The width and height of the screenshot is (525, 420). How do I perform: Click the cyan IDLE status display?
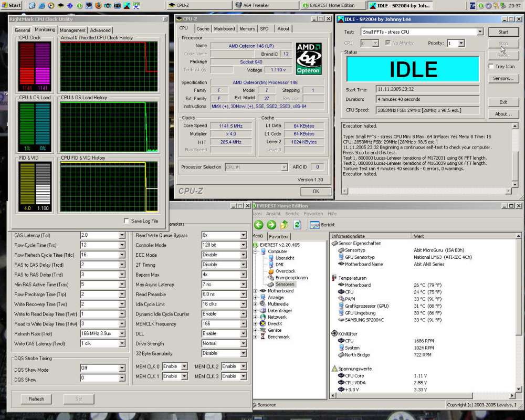click(413, 69)
